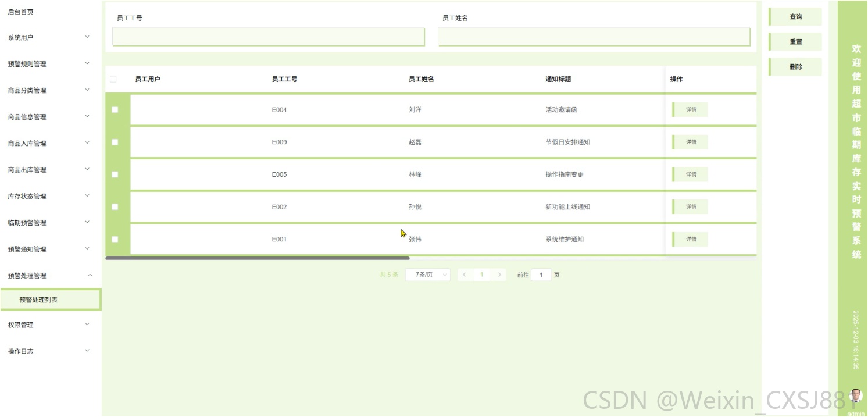Open 详情 for 节假日安排通知 row
The height and width of the screenshot is (417, 868).
point(690,142)
